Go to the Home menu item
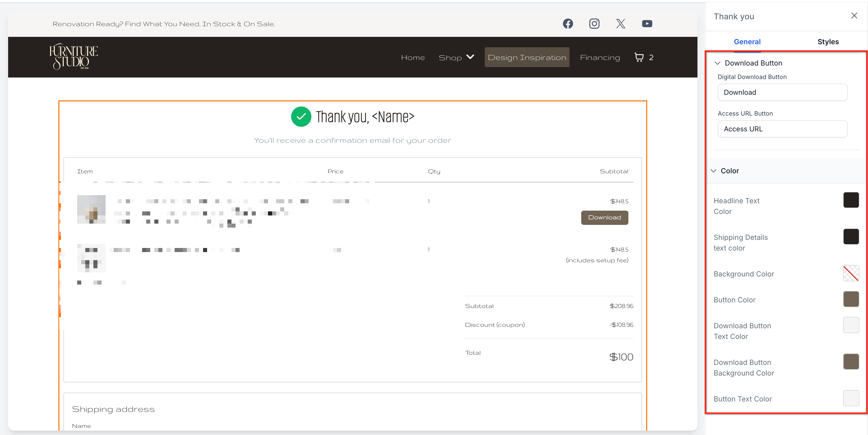This screenshot has height=435, width=868. tap(413, 57)
